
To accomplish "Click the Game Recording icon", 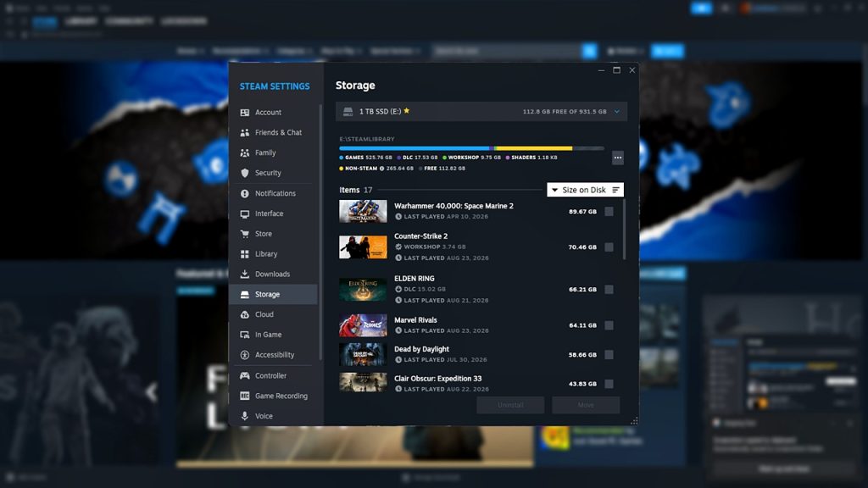I will (245, 396).
